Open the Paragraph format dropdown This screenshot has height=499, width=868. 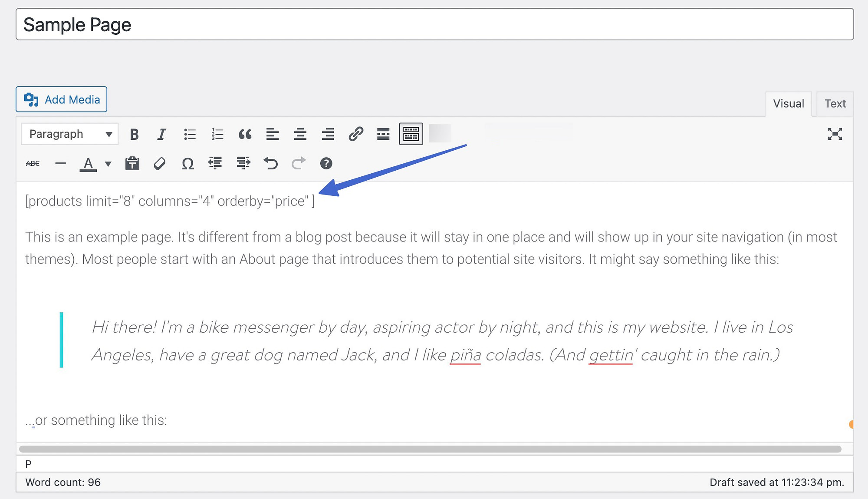point(69,134)
